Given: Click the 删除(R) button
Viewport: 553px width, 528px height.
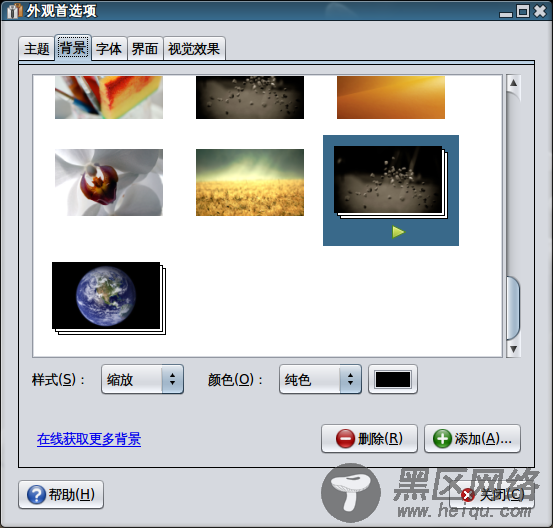Looking at the screenshot, I should tap(369, 439).
